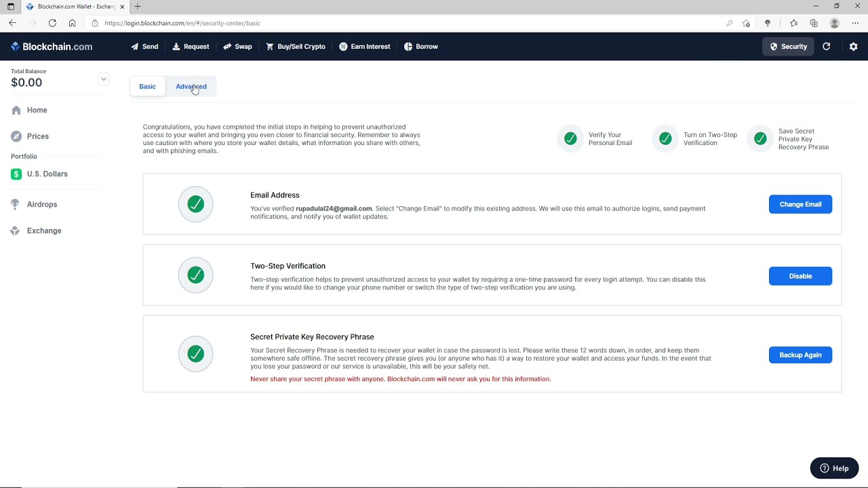Click the Buy/Sell Crypto cart icon
The image size is (868, 488).
click(270, 47)
